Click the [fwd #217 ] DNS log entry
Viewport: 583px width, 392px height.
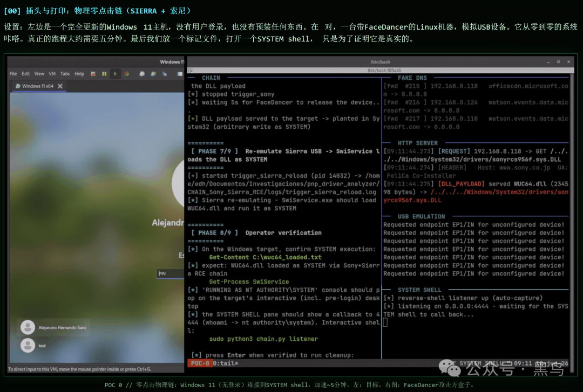tap(476, 123)
